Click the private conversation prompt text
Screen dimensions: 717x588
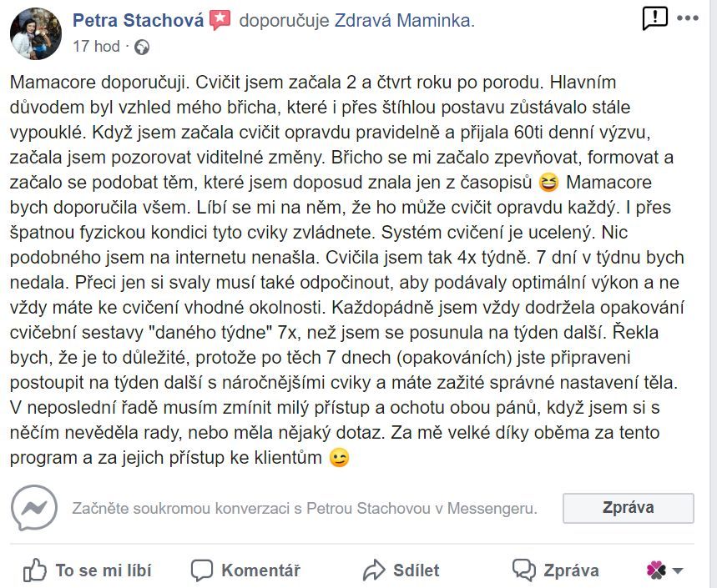pyautogui.click(x=305, y=509)
